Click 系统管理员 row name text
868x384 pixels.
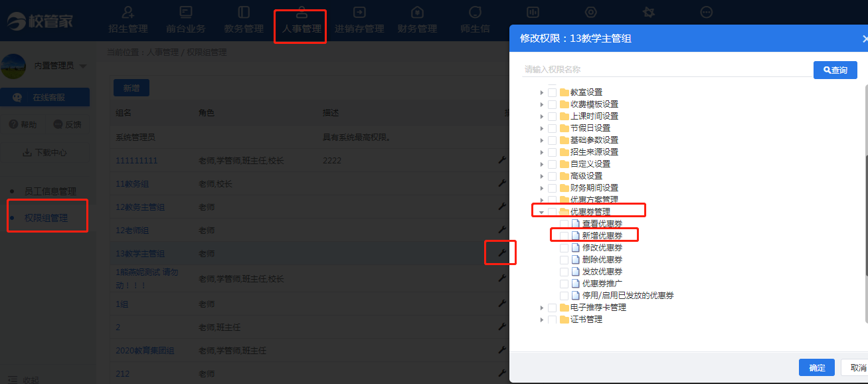click(135, 138)
